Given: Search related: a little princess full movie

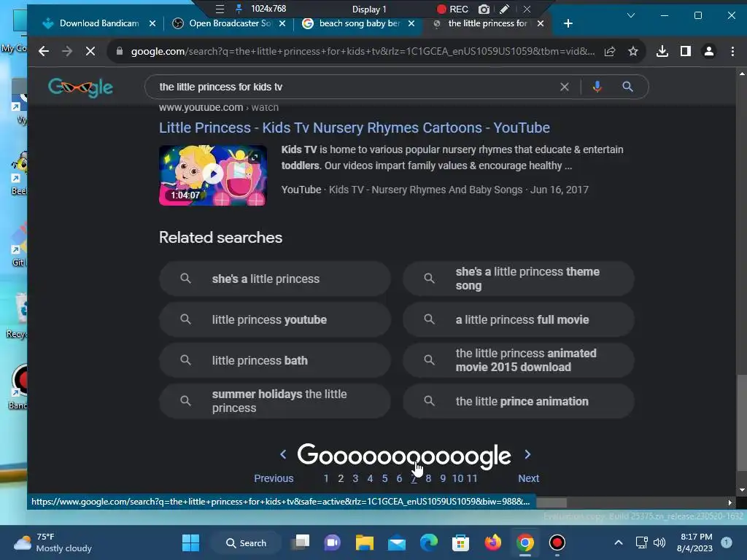Looking at the screenshot, I should click(x=519, y=319).
